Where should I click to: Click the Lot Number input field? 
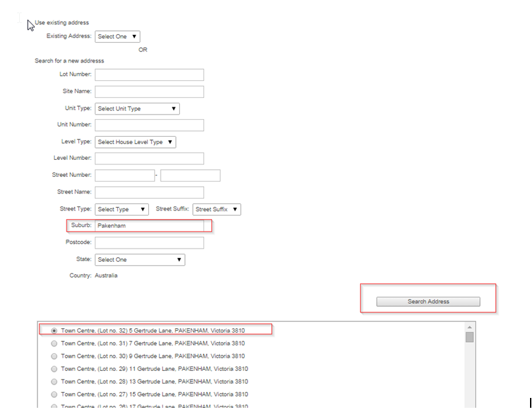[x=149, y=75]
